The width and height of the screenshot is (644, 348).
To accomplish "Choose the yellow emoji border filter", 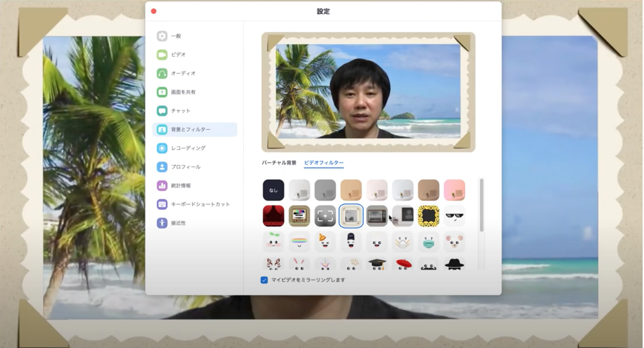I will [x=429, y=216].
